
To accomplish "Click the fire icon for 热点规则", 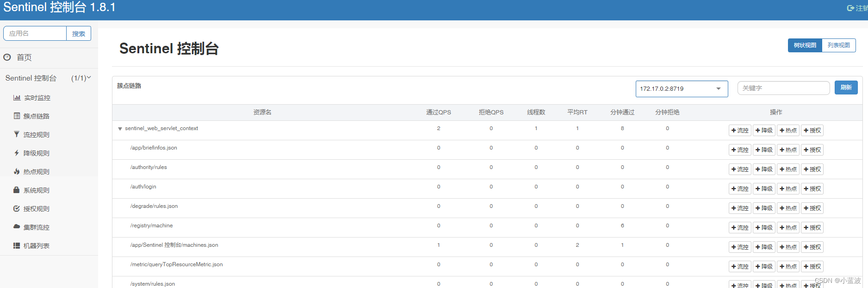I will coord(17,171).
